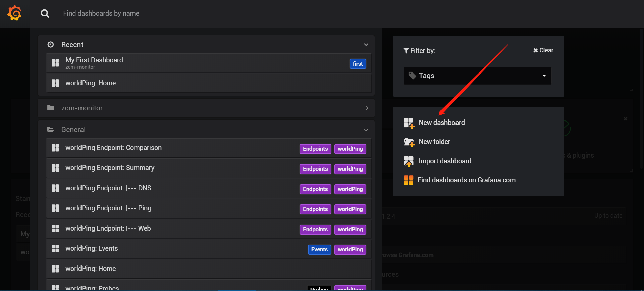This screenshot has height=291, width=644.
Task: Close the background panel with X
Action: [625, 119]
